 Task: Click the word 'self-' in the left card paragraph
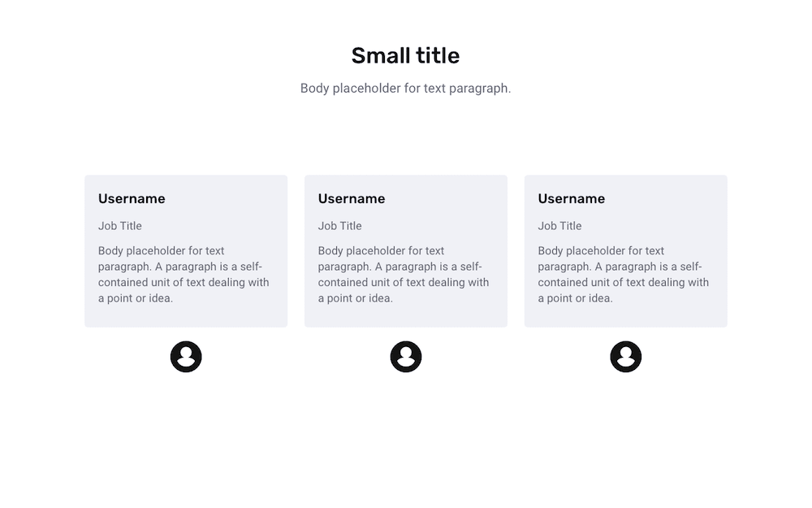tap(251, 267)
